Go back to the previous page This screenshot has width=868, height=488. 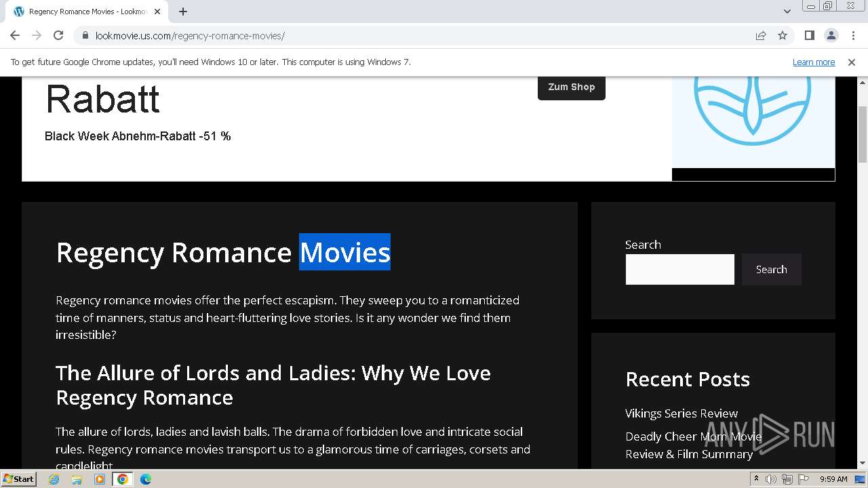pyautogui.click(x=15, y=35)
